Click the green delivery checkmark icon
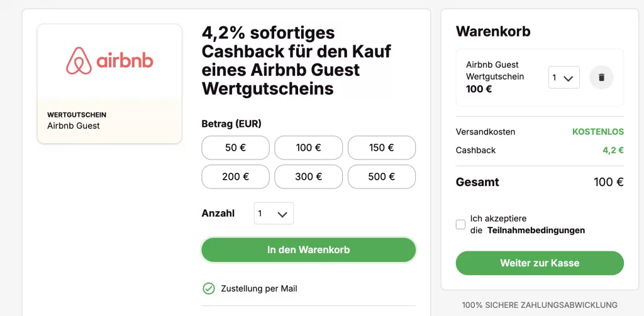The height and width of the screenshot is (316, 644). pyautogui.click(x=209, y=288)
